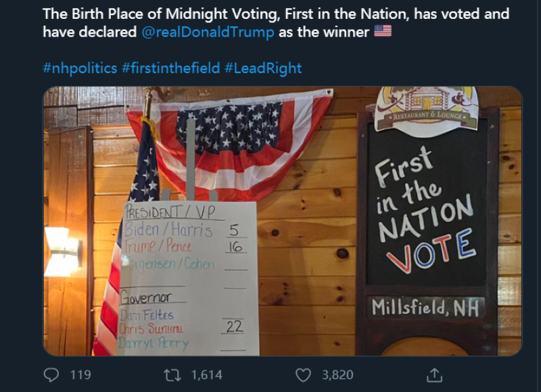Like the tweet with the heart icon
This screenshot has height=392, width=541.
[x=303, y=375]
